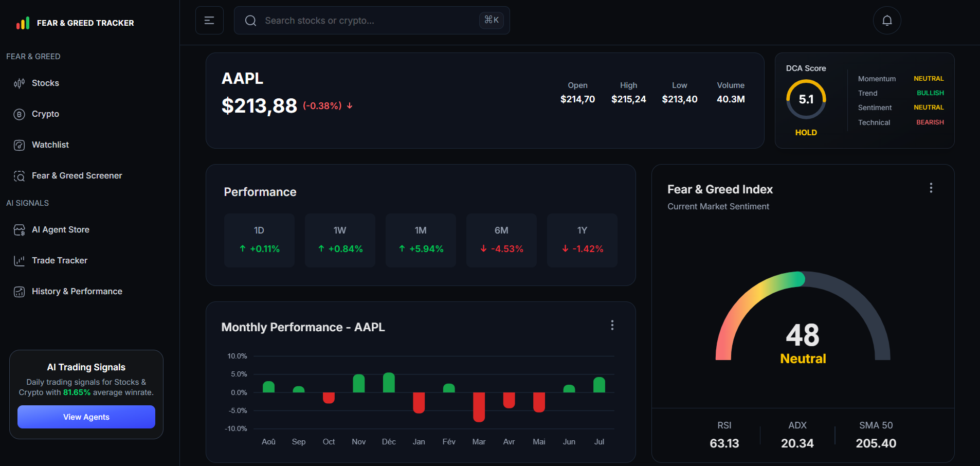This screenshot has height=466, width=980.
Task: Click the green up arrow in the 1D card
Action: click(x=243, y=248)
